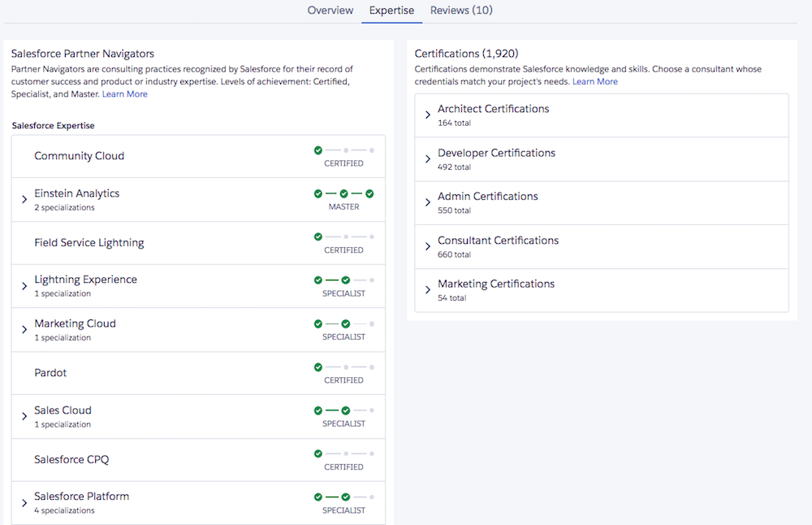
Task: Expand the Consultant Certifications section
Action: click(428, 246)
